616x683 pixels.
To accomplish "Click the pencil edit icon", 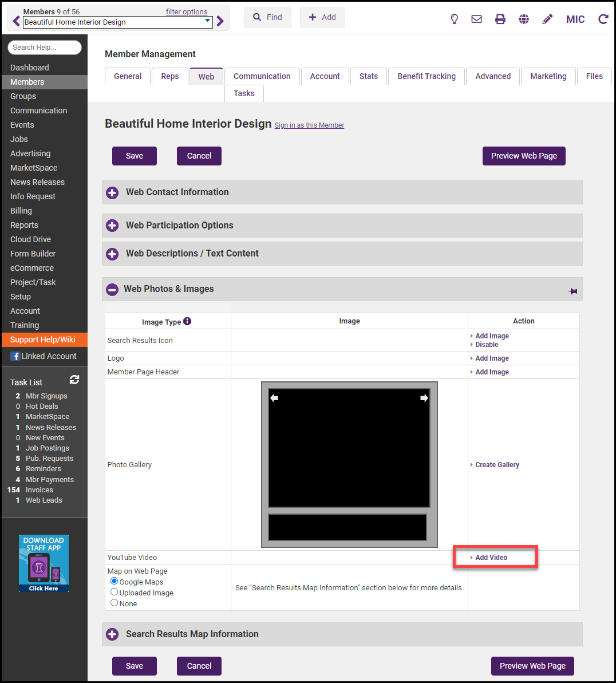I will 547,19.
